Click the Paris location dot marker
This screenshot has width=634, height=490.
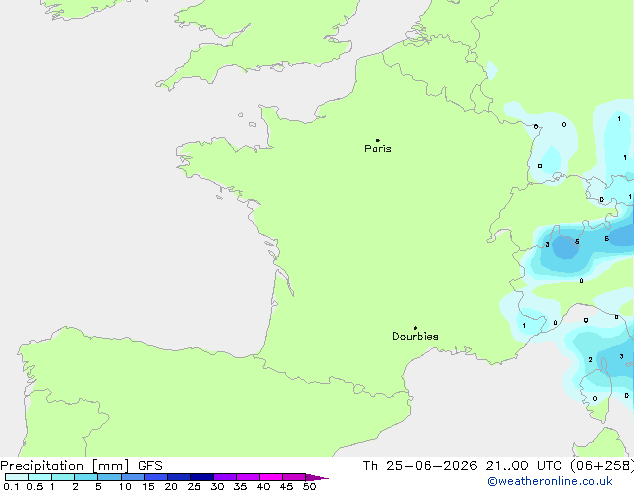(x=378, y=140)
